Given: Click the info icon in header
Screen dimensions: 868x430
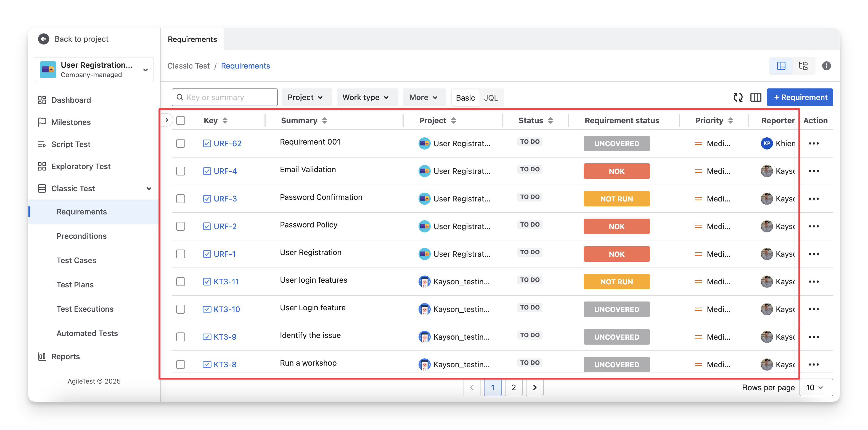Looking at the screenshot, I should [826, 66].
